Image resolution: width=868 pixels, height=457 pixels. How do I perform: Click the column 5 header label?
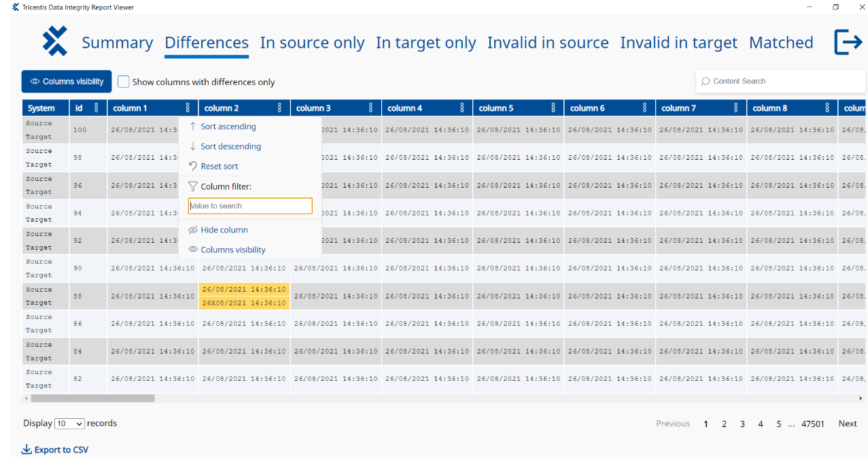pos(496,108)
